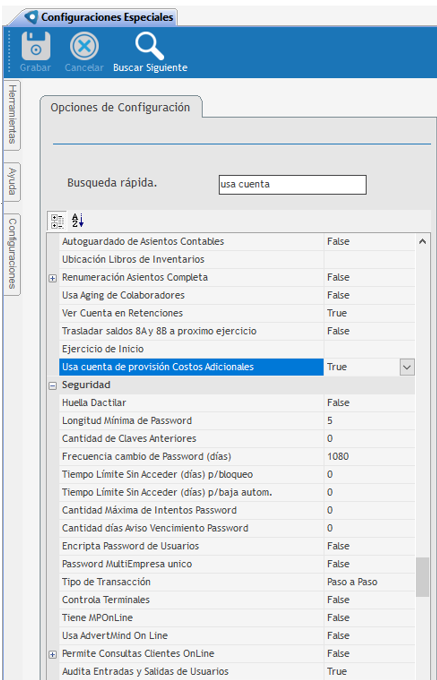Click the Grabar save icon
Screen dimensions: 437x680
point(36,46)
